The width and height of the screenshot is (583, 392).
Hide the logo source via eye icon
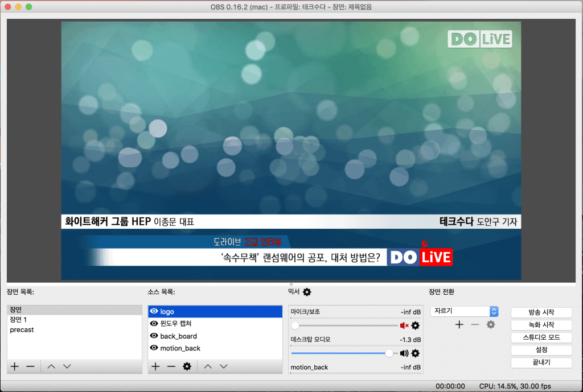(154, 312)
